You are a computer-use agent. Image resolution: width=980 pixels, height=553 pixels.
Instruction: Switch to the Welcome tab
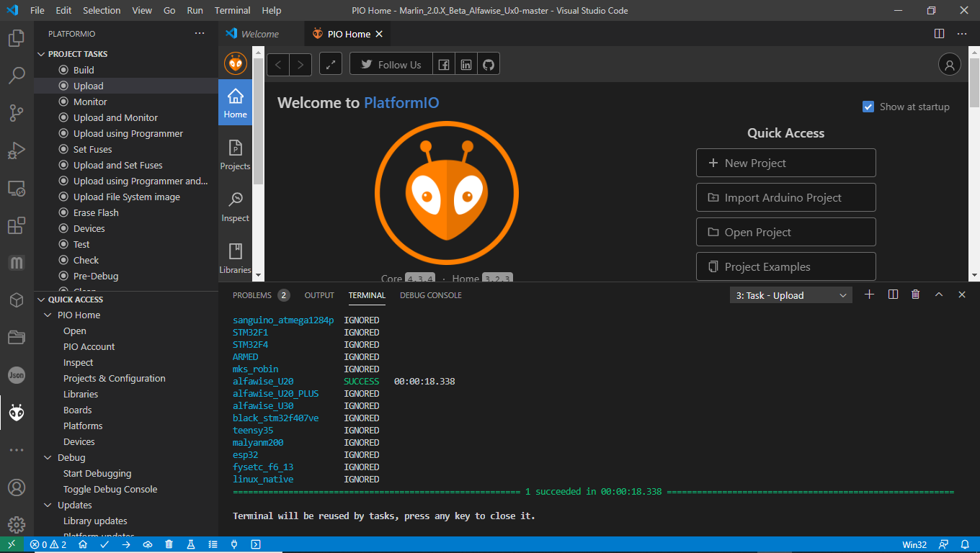[260, 34]
